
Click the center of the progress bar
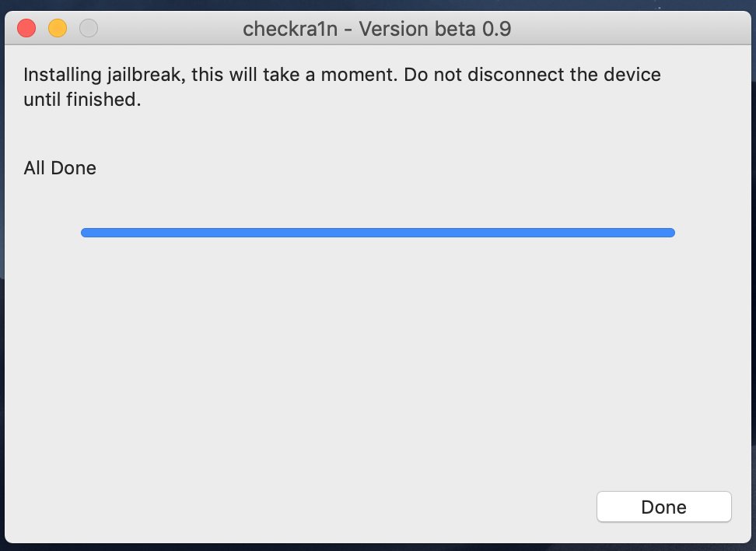tap(378, 233)
